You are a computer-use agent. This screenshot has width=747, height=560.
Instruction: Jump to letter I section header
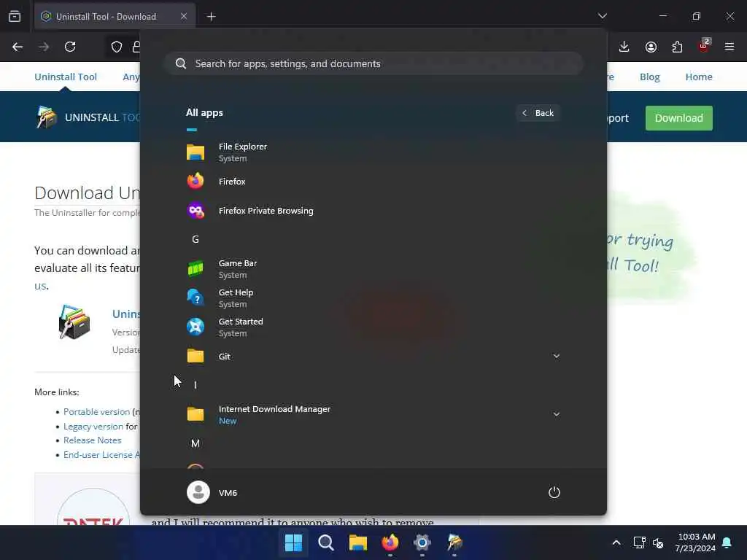(196, 385)
